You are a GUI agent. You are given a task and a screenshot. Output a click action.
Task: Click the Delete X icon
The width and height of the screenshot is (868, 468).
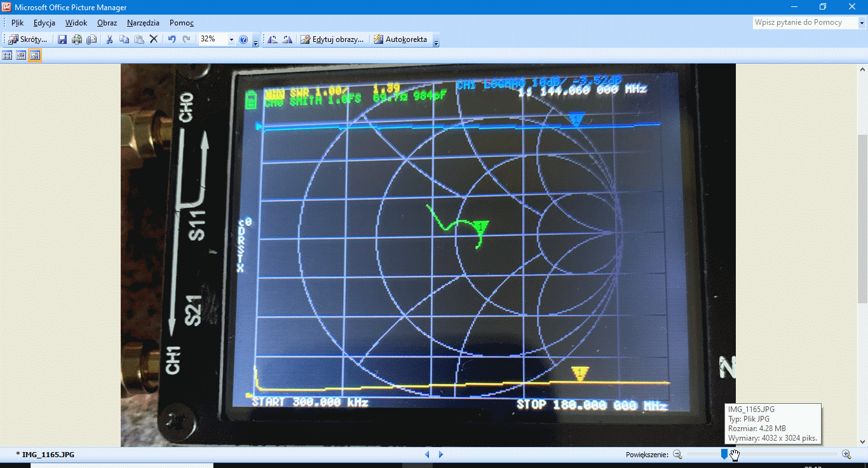point(153,39)
